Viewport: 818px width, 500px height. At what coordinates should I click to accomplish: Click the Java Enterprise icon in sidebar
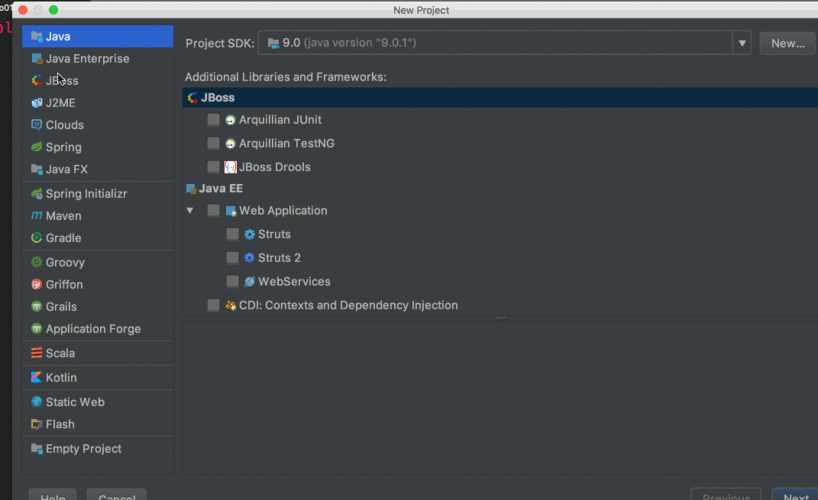37,58
